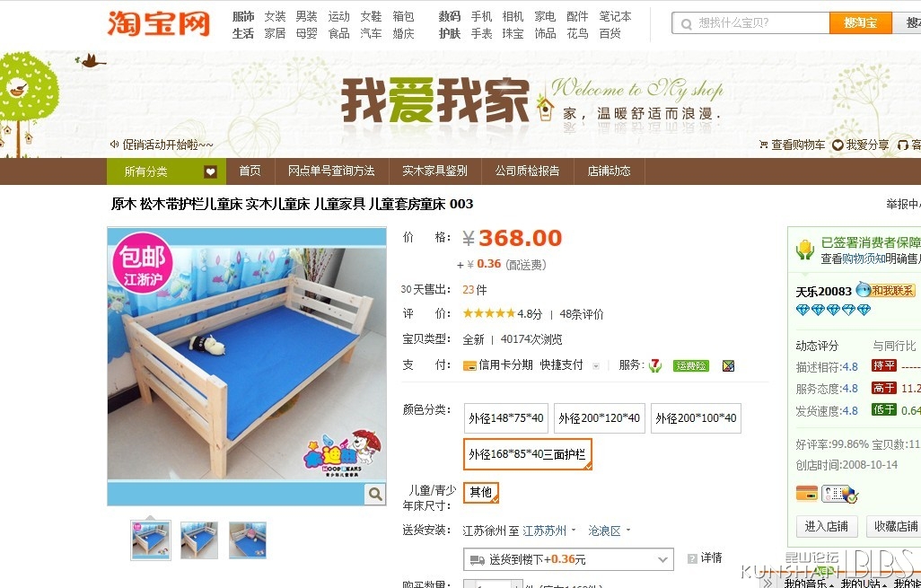
Task: Click the orange 搜淘宝 search button
Action: 861,23
